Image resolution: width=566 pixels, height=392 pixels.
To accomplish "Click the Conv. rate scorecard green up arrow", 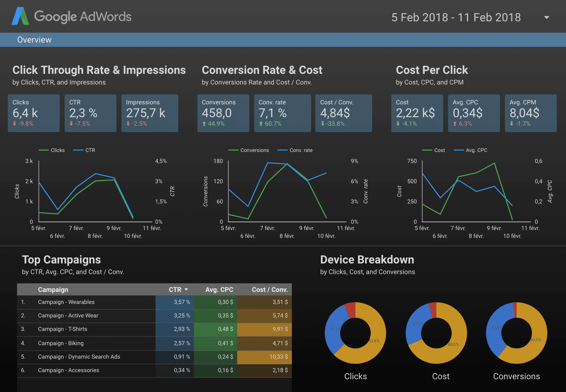I will [261, 124].
